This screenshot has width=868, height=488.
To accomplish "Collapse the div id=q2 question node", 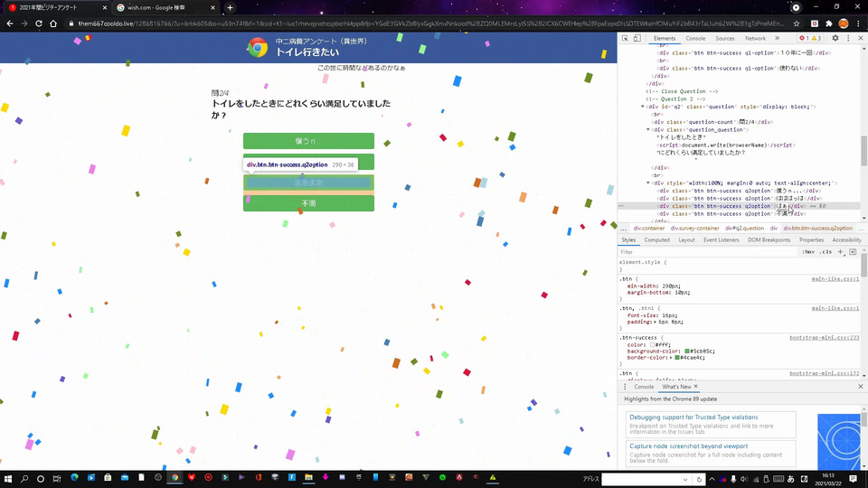I will [x=643, y=107].
